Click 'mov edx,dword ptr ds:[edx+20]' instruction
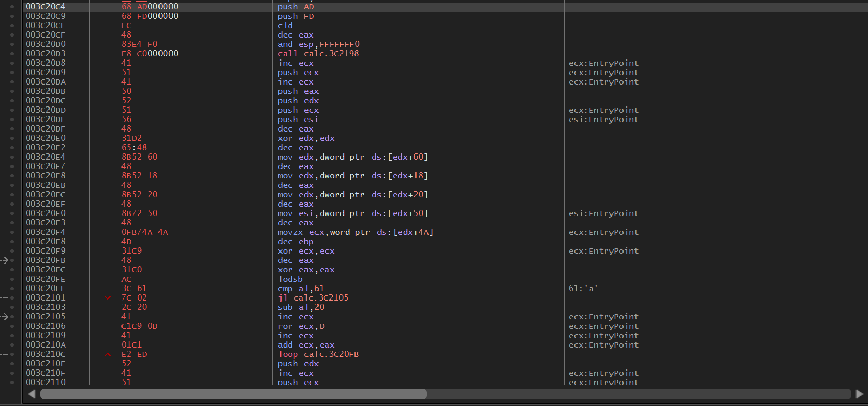 coord(353,195)
